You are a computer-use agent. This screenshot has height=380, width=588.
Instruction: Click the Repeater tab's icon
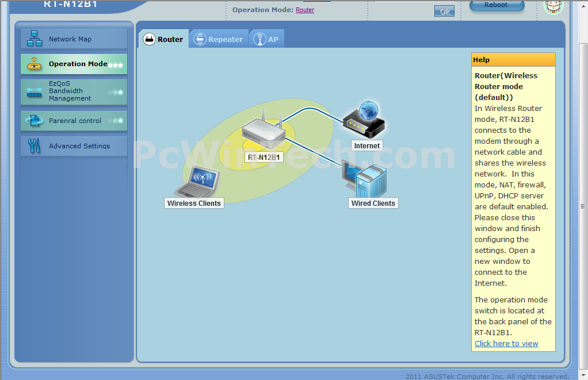click(x=200, y=39)
